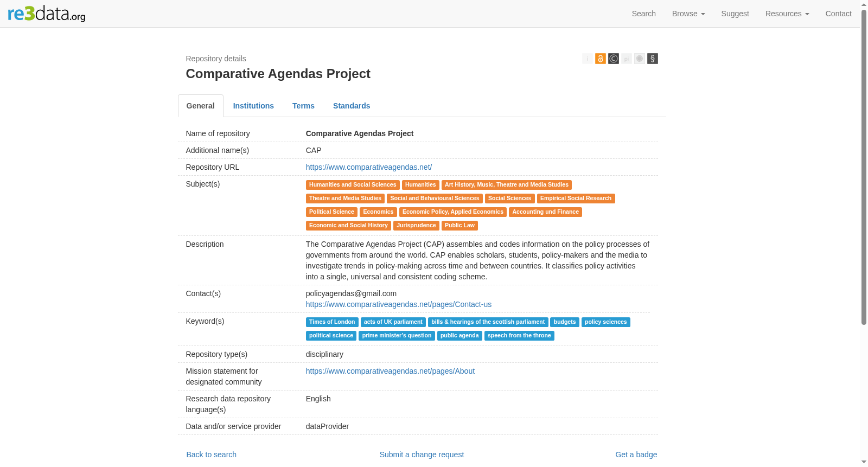Click the greyed-out info 'i' icon
The image size is (868, 467).
click(x=588, y=59)
